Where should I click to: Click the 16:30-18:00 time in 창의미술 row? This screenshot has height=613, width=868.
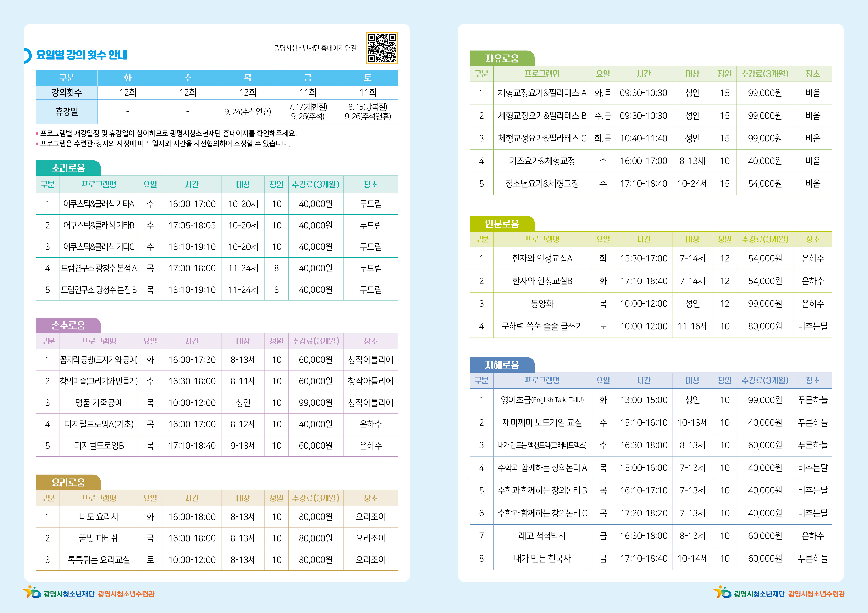click(192, 381)
